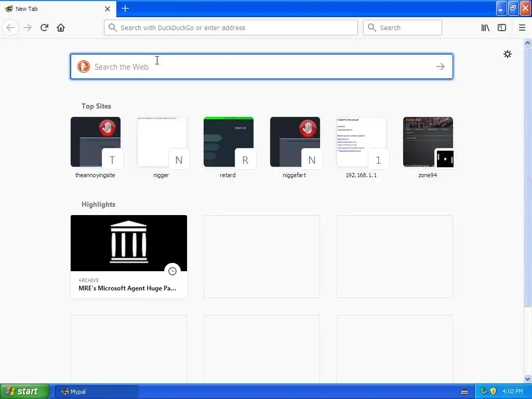Open the 'zone94' top site tile
The image size is (532, 399).
point(428,147)
